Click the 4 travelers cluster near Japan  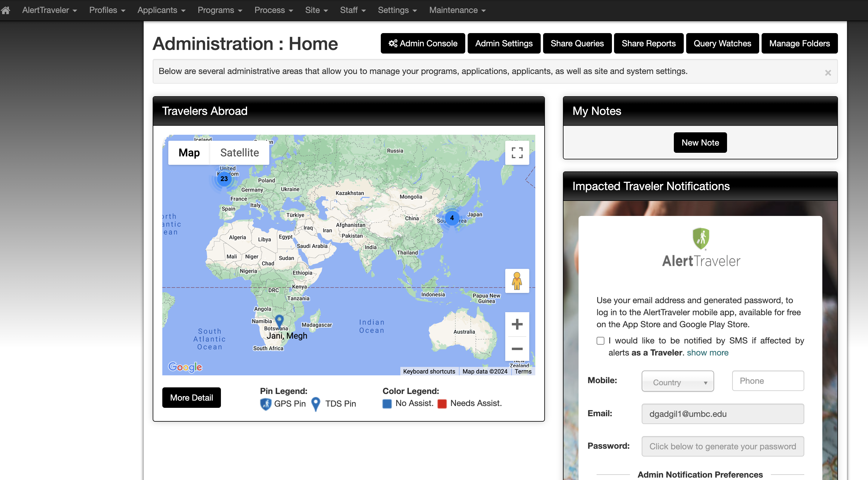tap(452, 218)
